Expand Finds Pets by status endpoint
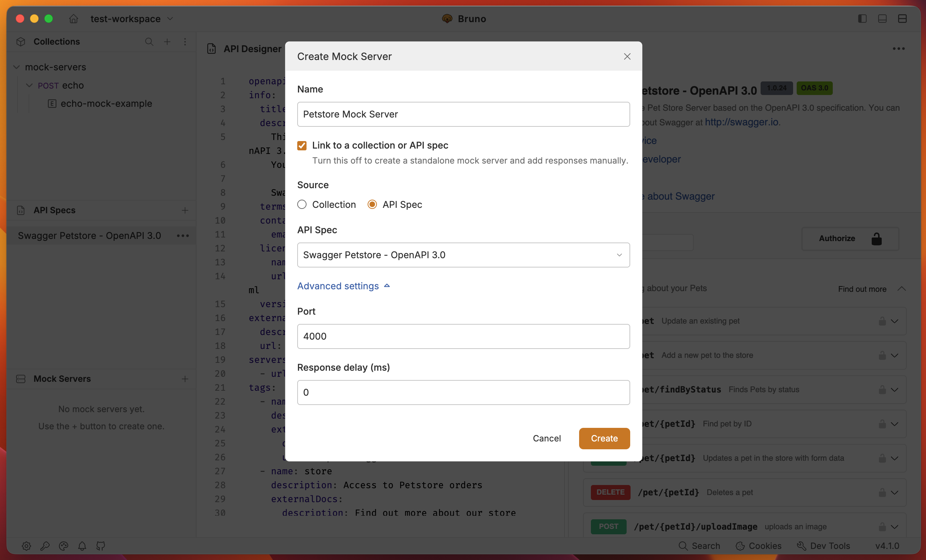 pos(895,390)
